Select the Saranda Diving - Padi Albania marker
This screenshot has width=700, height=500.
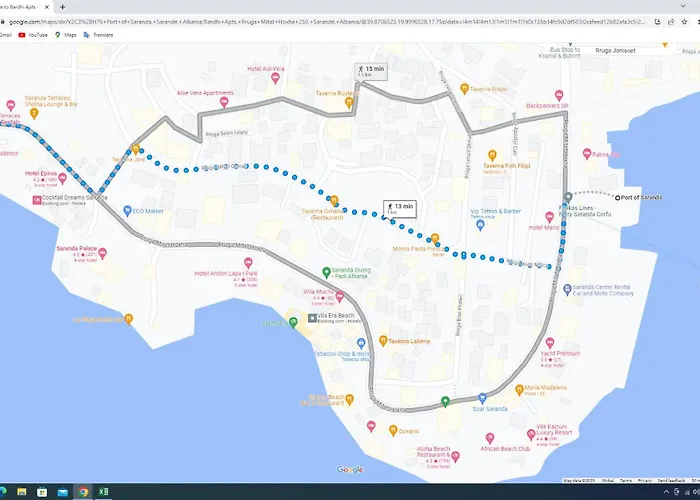(x=326, y=272)
